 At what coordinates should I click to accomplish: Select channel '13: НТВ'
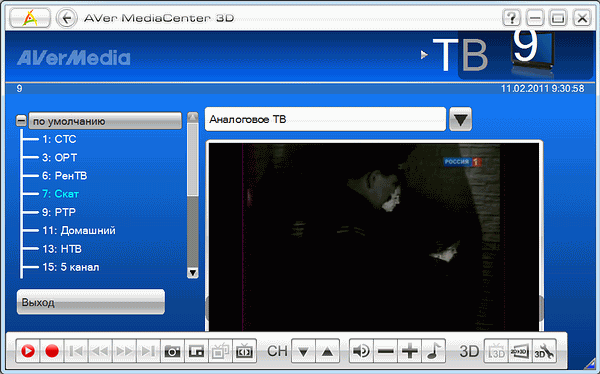click(62, 249)
